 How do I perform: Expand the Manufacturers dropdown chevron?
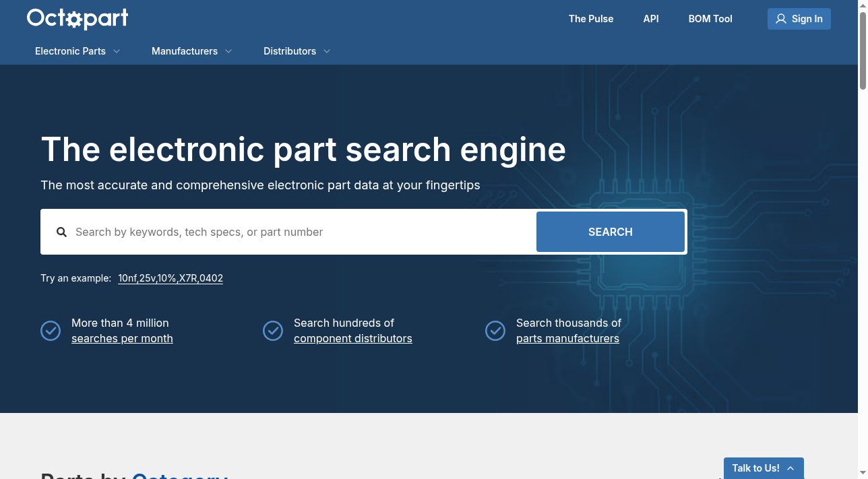click(228, 51)
